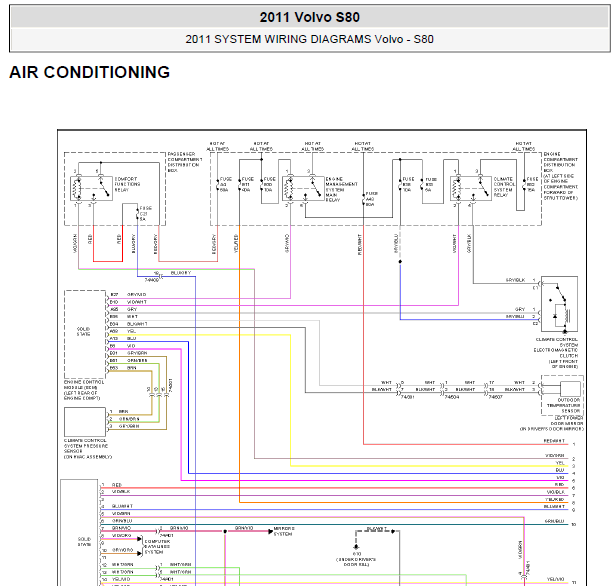Click the 'RED/WHT' label at right output 1
Viewport: 616px width, 586px height.
point(554,441)
